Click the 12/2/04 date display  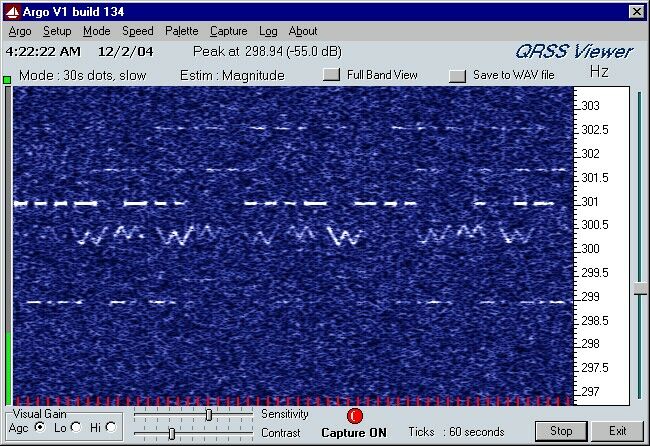(126, 52)
